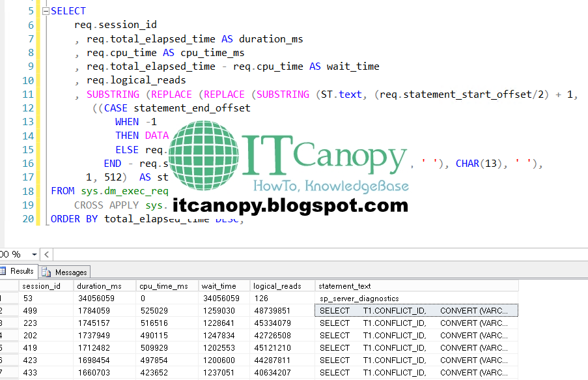Click the cpu_time cell 516516
This screenshot has width=588, height=380.
point(167,323)
